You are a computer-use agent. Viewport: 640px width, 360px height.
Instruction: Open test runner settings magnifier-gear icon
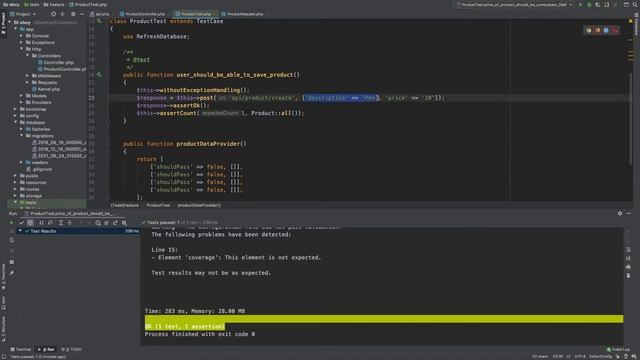[124, 223]
